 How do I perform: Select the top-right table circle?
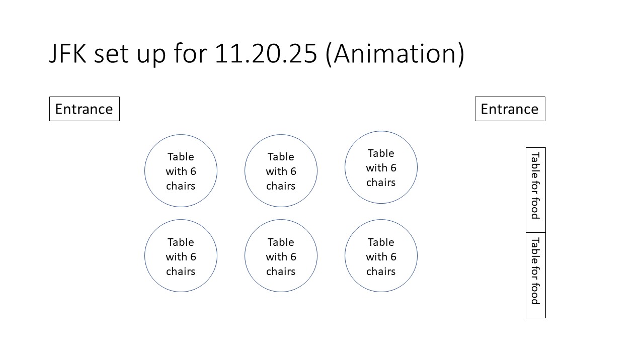tap(381, 167)
